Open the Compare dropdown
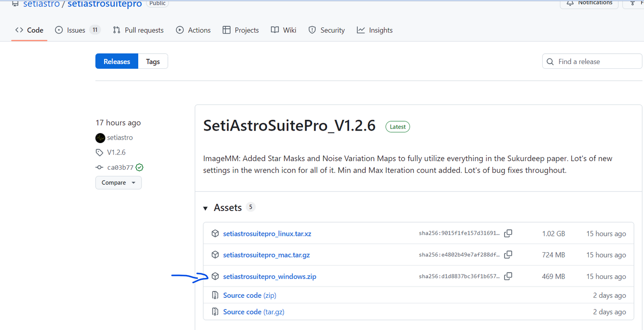This screenshot has height=330, width=644. coord(118,183)
